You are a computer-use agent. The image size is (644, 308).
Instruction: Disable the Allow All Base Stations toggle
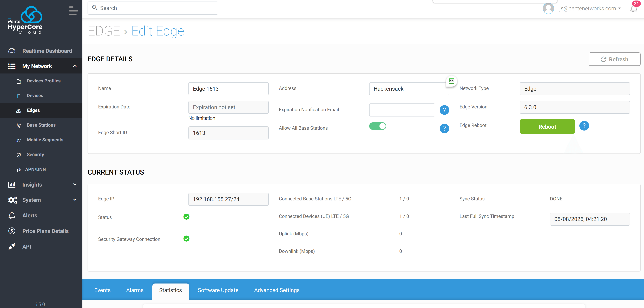[x=378, y=126]
